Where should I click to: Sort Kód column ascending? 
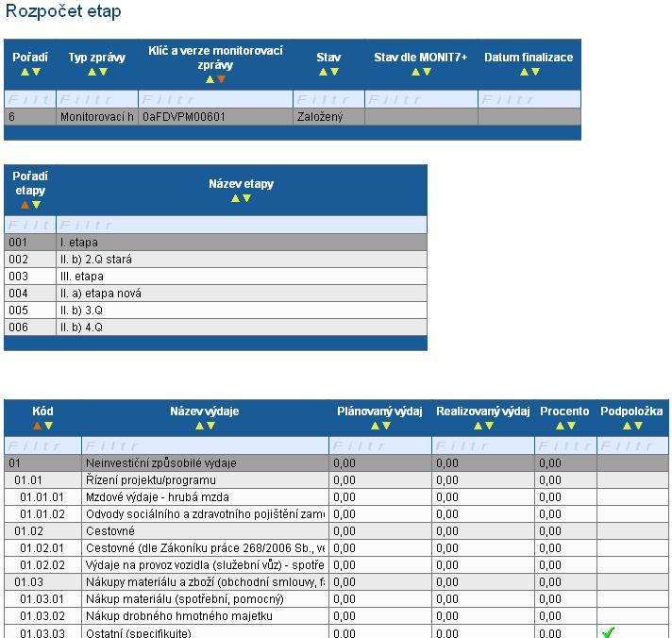pos(37,426)
